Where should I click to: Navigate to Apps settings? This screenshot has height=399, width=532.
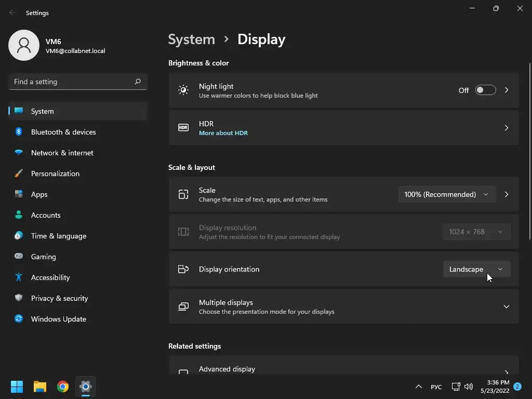point(78,194)
